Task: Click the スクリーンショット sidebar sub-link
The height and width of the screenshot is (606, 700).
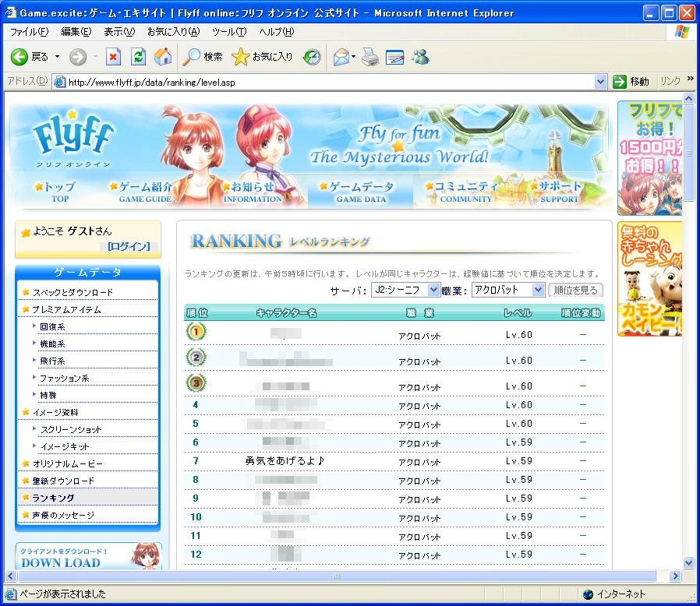Action: point(71,429)
